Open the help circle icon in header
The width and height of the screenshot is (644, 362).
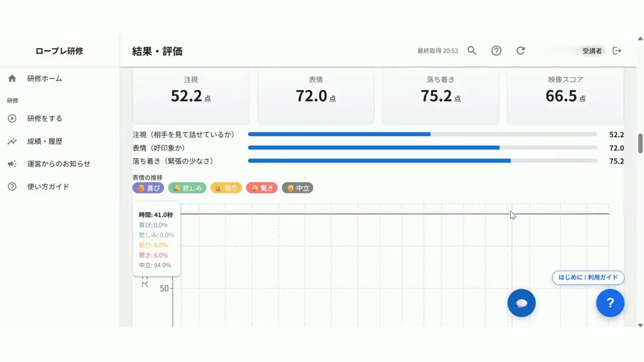(497, 51)
